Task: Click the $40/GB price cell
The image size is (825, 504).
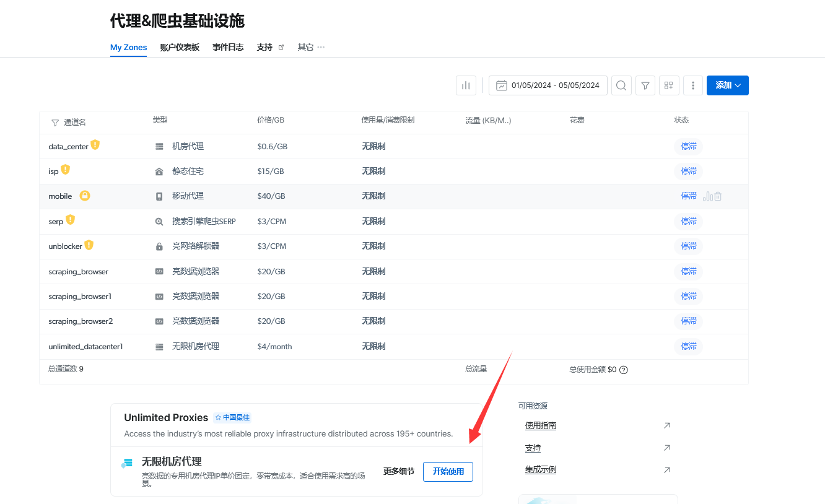Action: point(271,196)
